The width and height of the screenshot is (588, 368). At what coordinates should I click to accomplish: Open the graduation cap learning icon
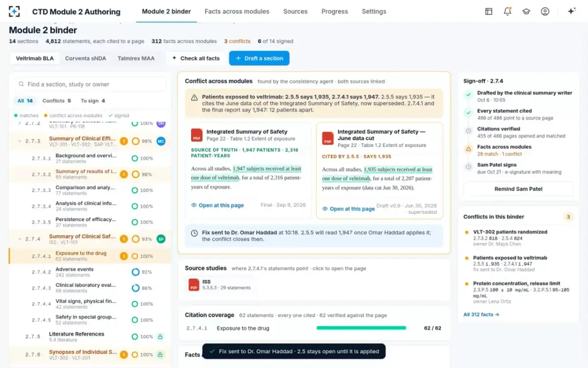click(x=526, y=11)
